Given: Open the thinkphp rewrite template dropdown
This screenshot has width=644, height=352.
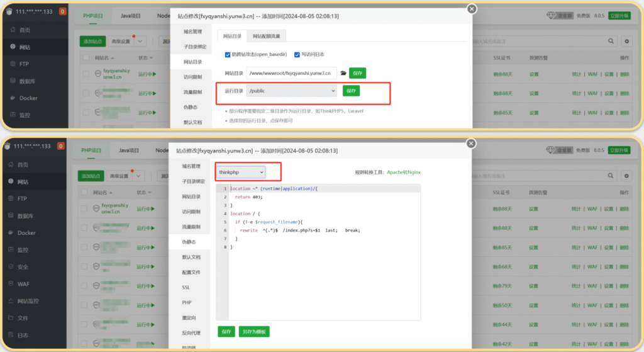Looking at the screenshot, I should click(x=241, y=172).
